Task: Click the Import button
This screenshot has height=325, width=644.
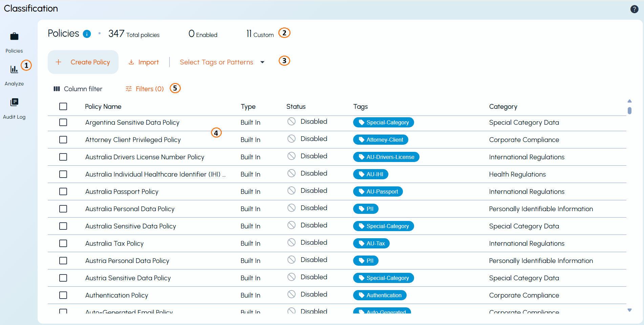Action: point(144,62)
